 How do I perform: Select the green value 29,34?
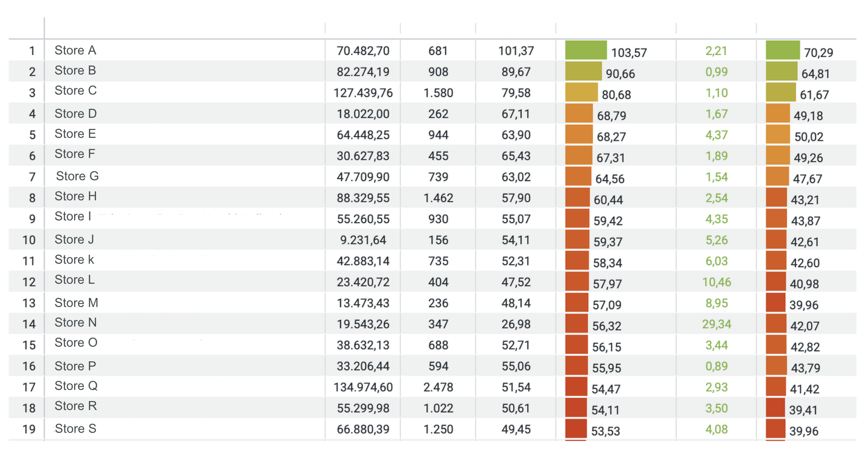tap(716, 324)
